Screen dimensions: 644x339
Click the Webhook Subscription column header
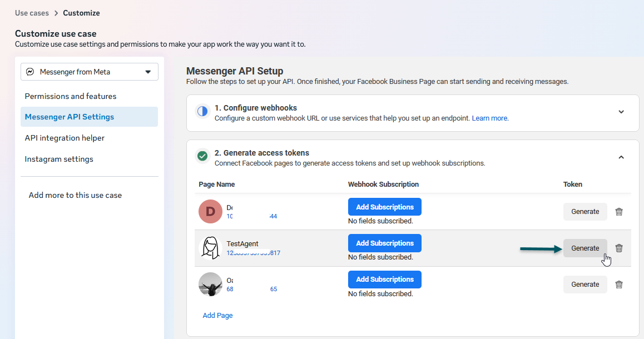tap(383, 185)
